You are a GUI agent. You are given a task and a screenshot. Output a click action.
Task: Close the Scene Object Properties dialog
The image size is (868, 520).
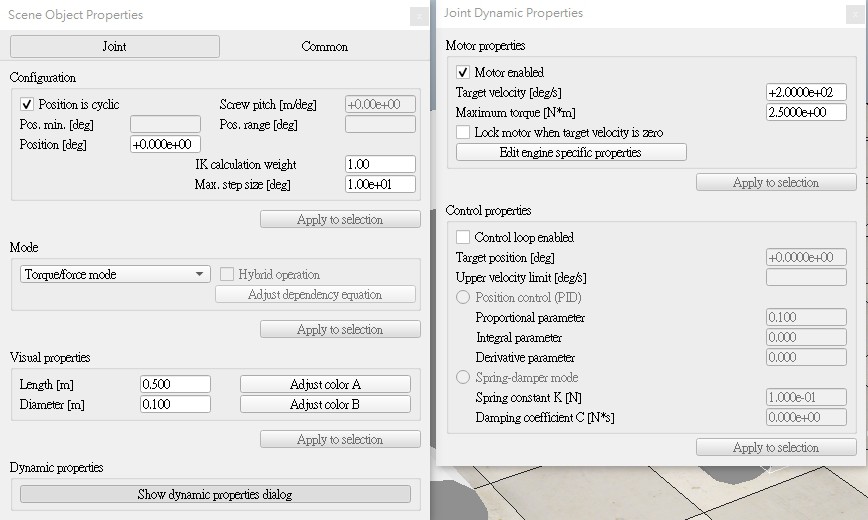coord(419,16)
